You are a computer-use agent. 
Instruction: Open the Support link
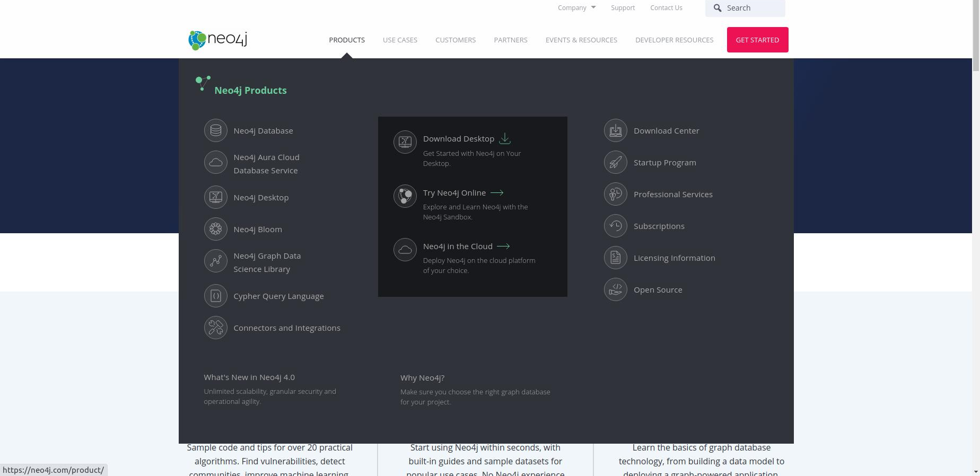coord(623,8)
